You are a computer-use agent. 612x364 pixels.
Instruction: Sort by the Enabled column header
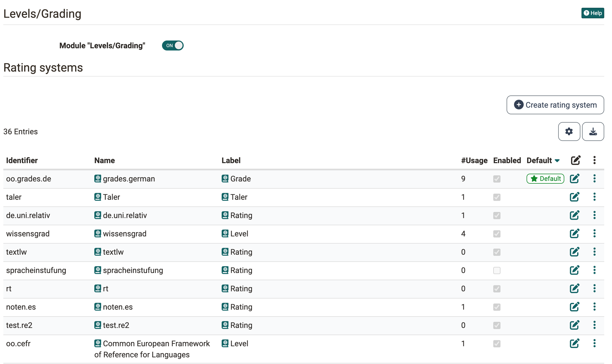pyautogui.click(x=507, y=160)
